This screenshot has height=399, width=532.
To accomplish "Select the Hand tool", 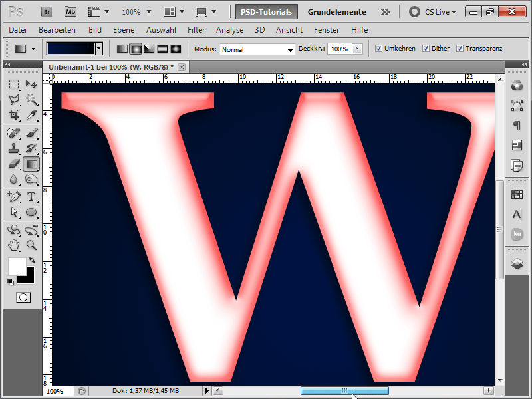I will coord(14,245).
